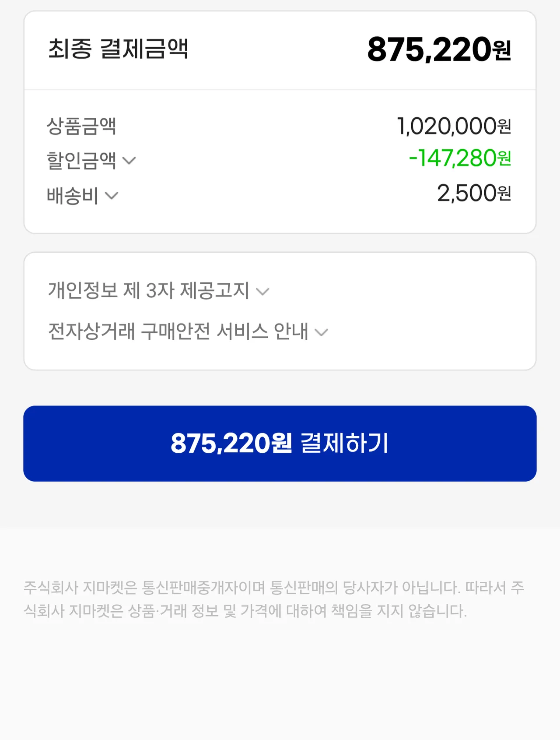Click the 원 symbol after 1,020,000
The width and height of the screenshot is (560, 740).
pyautogui.click(x=504, y=127)
